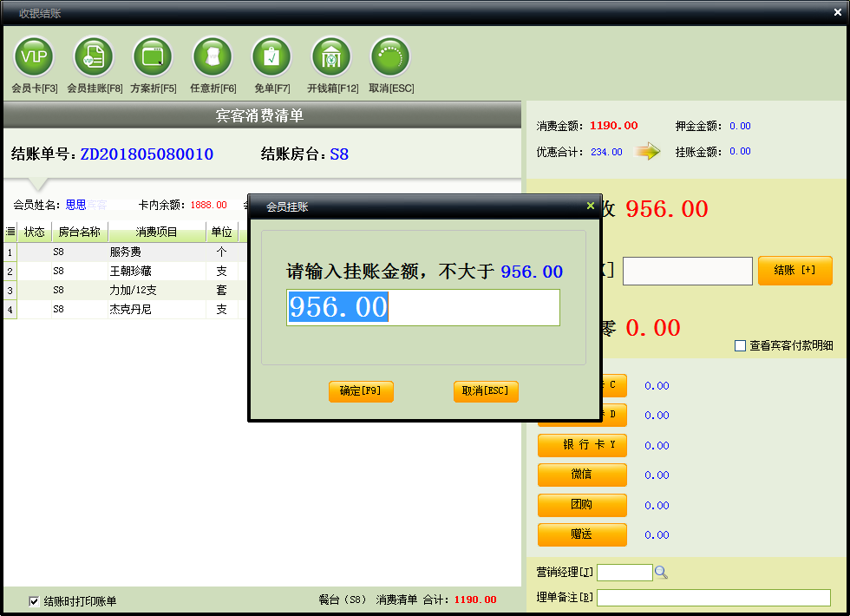Screen dimensions: 850x616
Task: Click the magnifier beside 营销经理 field
Action: click(x=661, y=573)
